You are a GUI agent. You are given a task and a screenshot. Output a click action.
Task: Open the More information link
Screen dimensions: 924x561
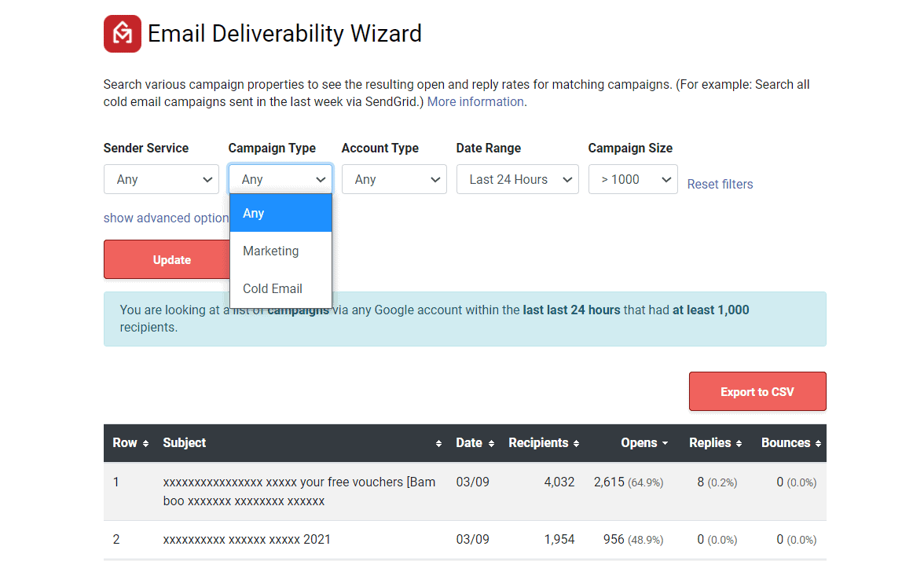[x=475, y=101]
